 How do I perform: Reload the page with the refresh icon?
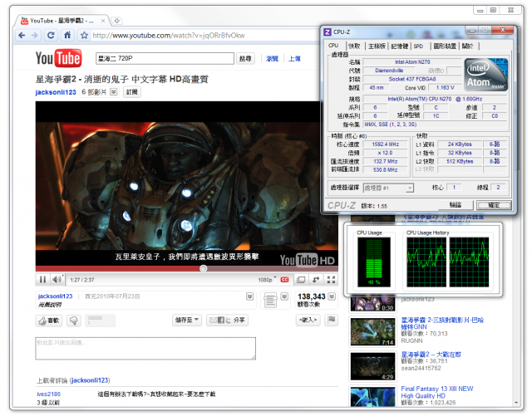pos(51,35)
